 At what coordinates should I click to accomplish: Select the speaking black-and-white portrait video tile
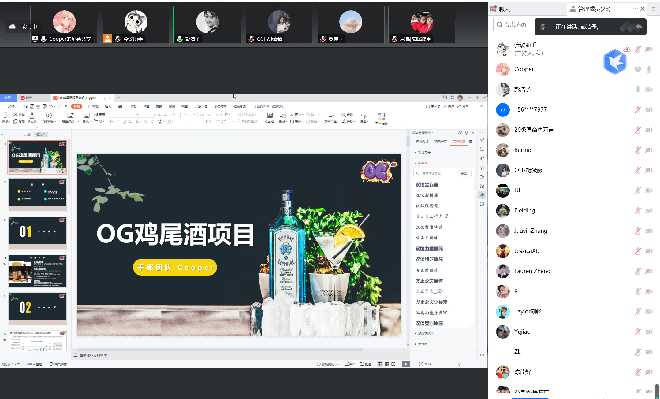pyautogui.click(x=207, y=24)
